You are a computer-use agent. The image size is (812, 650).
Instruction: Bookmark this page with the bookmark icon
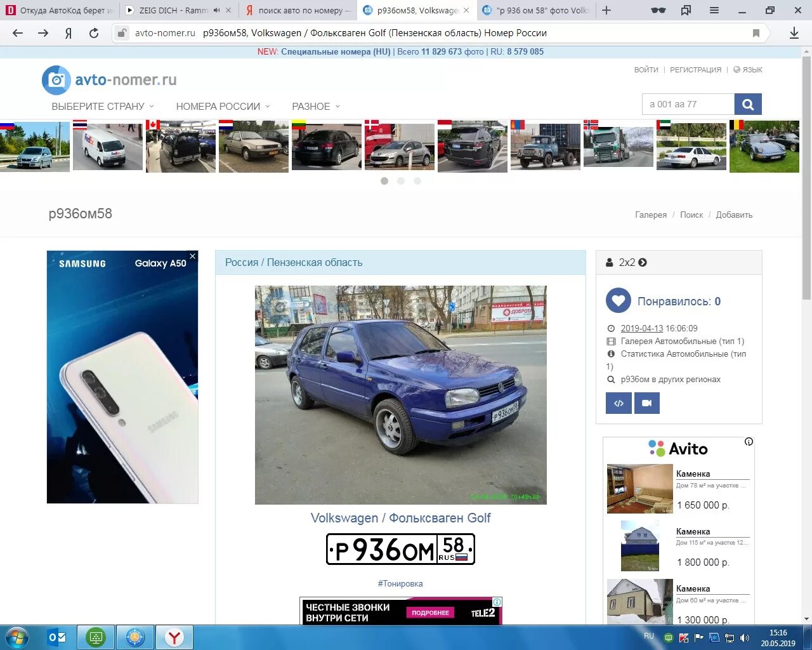756,33
